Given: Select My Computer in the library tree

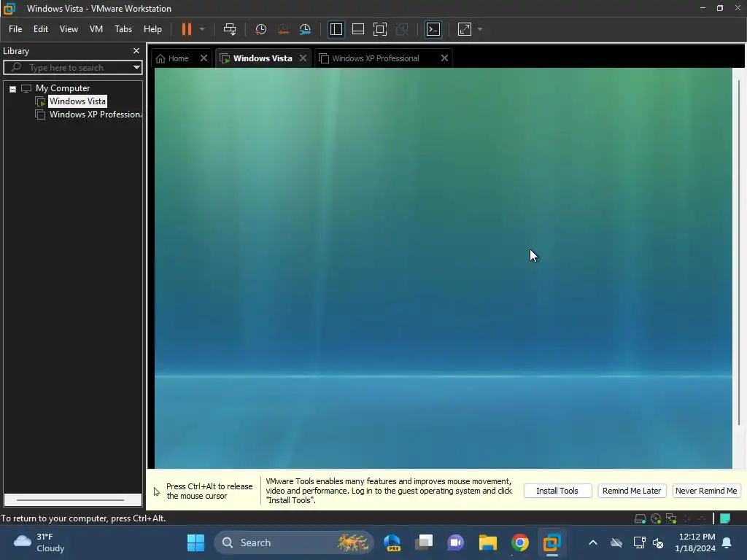Looking at the screenshot, I should [x=63, y=88].
